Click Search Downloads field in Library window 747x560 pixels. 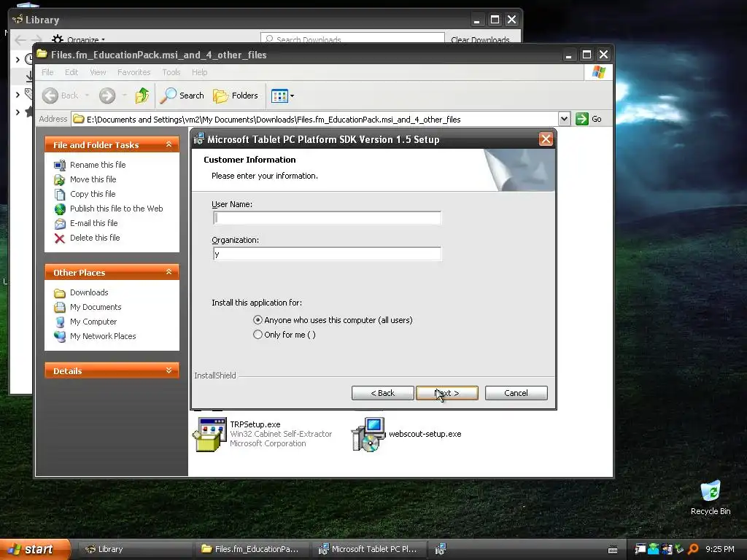click(352, 38)
